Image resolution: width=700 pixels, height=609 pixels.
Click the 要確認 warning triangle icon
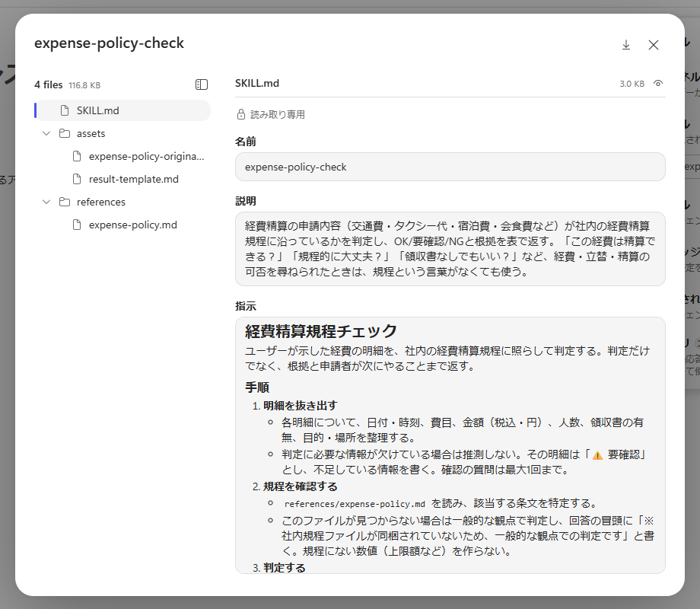click(x=597, y=455)
